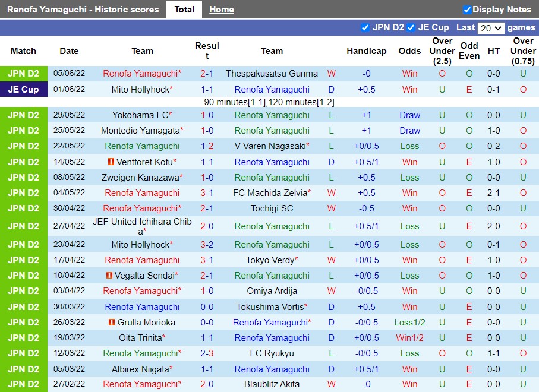The image size is (539, 392).
Task: Click the Win result in the Odds column top row
Action: tap(409, 74)
